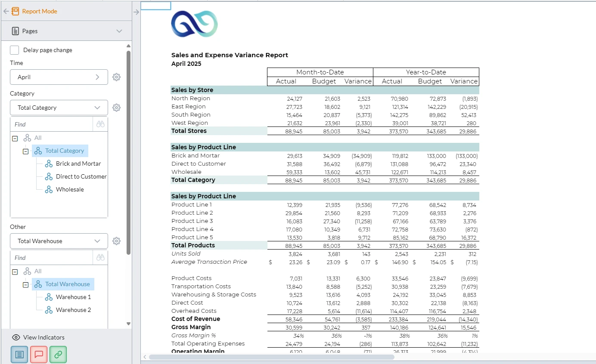596x364 pixels.
Task: Click the company logo image
Action: tap(194, 24)
